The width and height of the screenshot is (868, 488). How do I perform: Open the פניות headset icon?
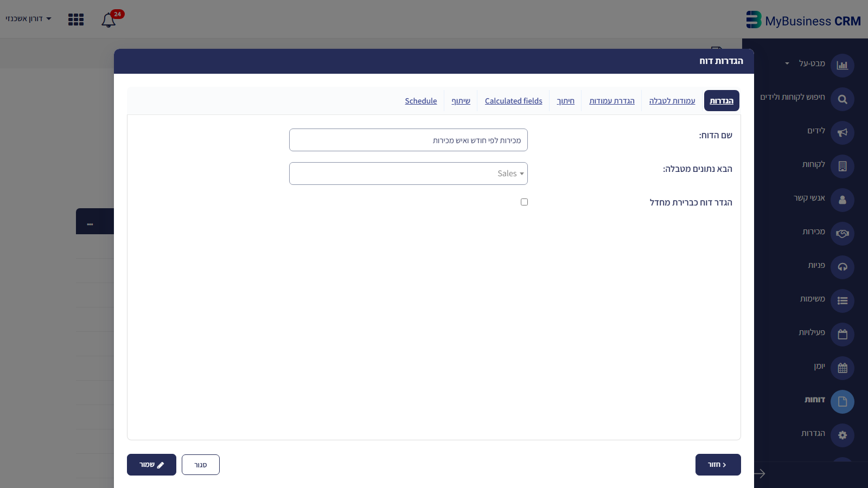(842, 267)
